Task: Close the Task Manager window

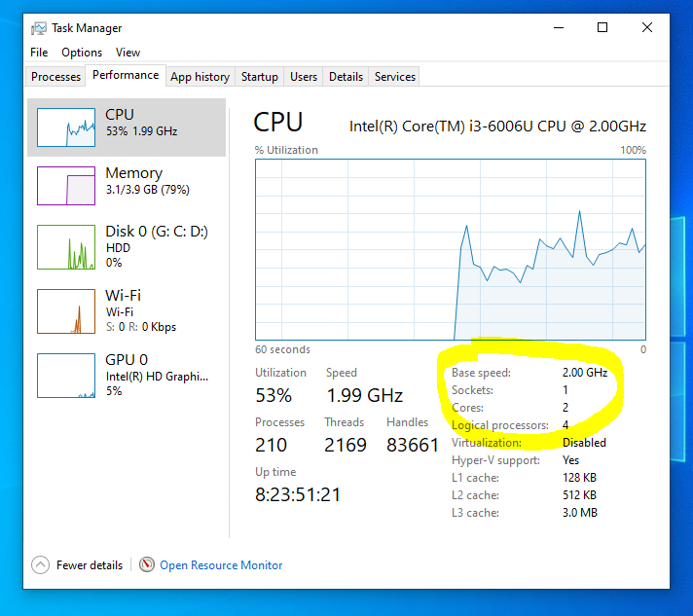Action: pyautogui.click(x=646, y=27)
